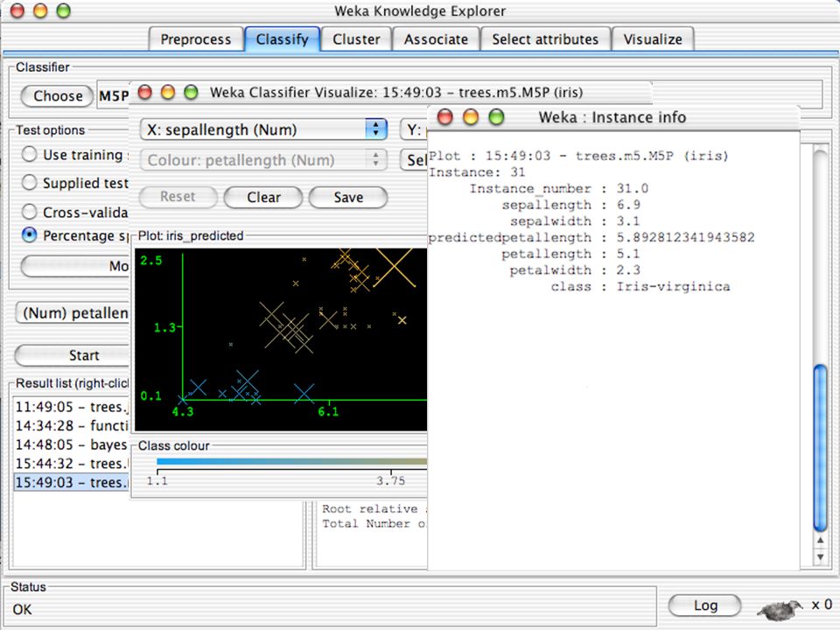Image resolution: width=840 pixels, height=630 pixels.
Task: Click the Instance info vertical scrollbar thumb
Action: 820,447
